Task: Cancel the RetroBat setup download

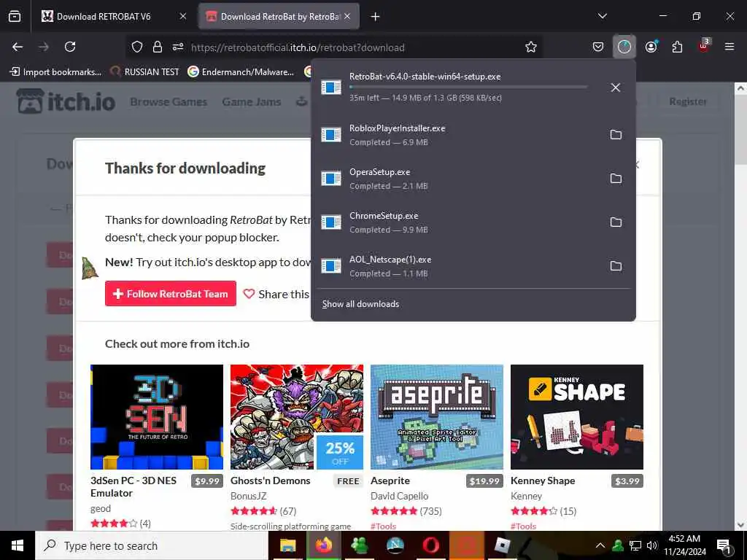Action: coord(616,87)
